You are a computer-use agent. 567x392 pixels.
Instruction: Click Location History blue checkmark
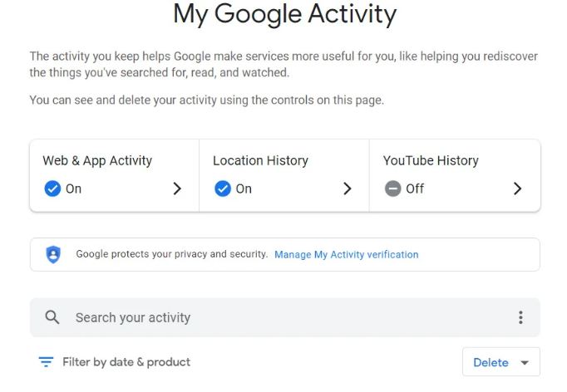pos(223,189)
